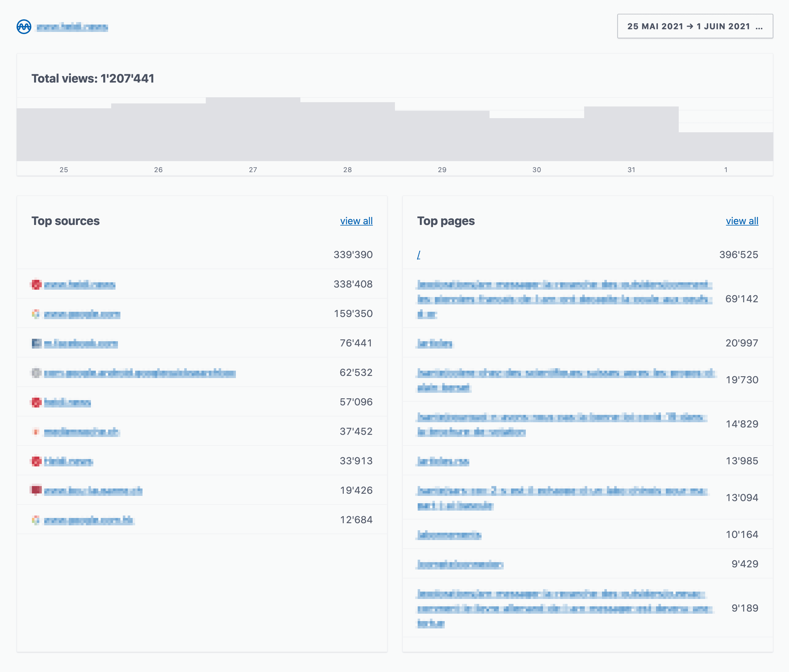Open view all for Top sources
This screenshot has height=672, width=789.
click(x=357, y=221)
